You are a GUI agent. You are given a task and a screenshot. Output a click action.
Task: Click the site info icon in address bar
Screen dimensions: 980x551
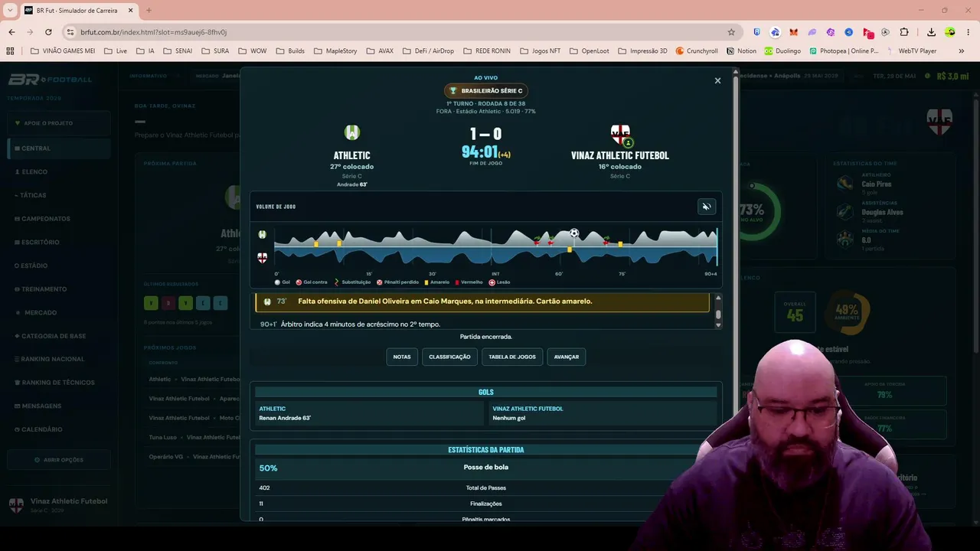pos(70,32)
